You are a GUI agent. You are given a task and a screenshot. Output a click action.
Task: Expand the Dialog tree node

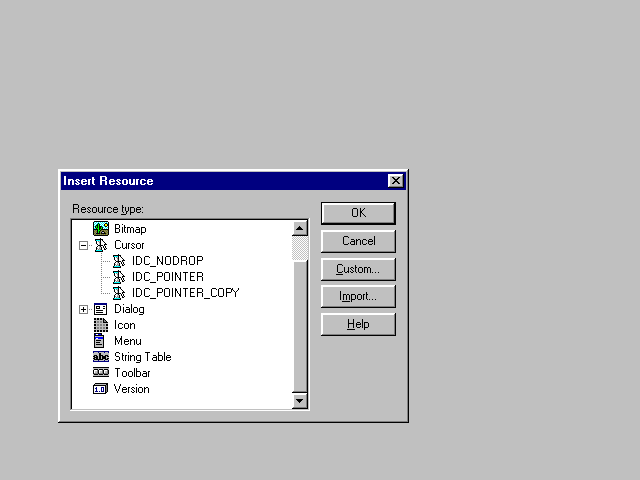83,309
